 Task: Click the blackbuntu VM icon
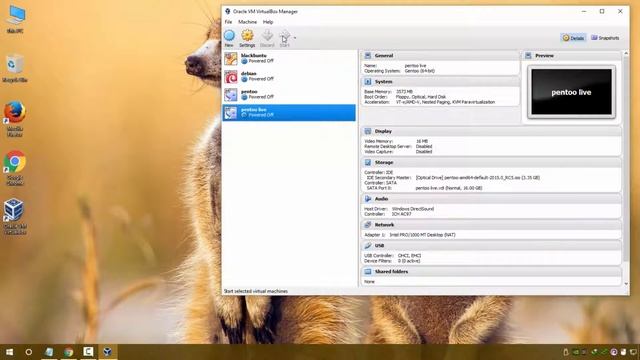click(x=231, y=59)
